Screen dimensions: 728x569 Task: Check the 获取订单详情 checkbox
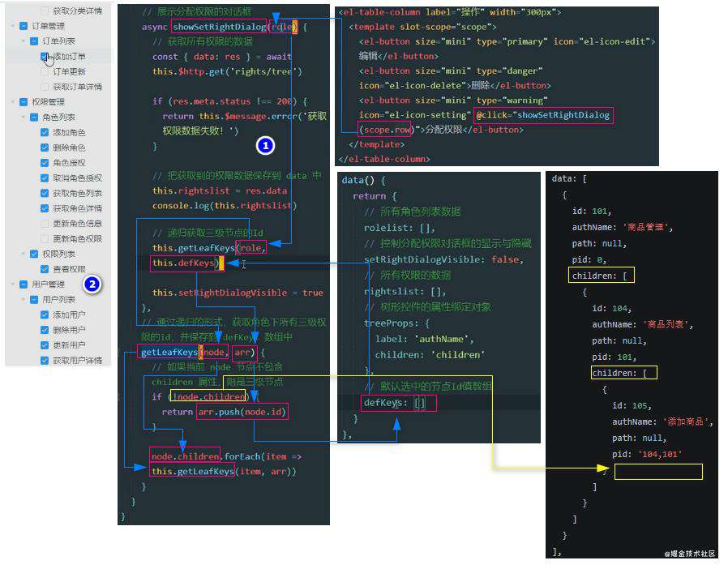click(x=45, y=87)
